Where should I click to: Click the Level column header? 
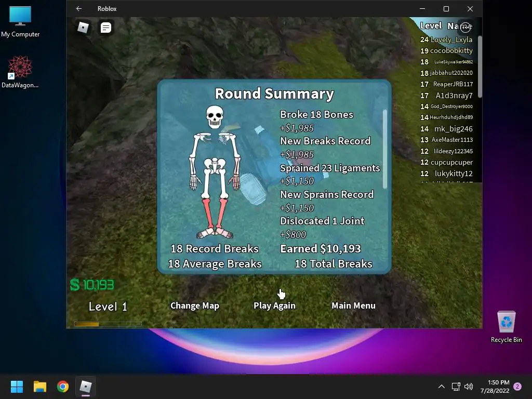pyautogui.click(x=431, y=26)
